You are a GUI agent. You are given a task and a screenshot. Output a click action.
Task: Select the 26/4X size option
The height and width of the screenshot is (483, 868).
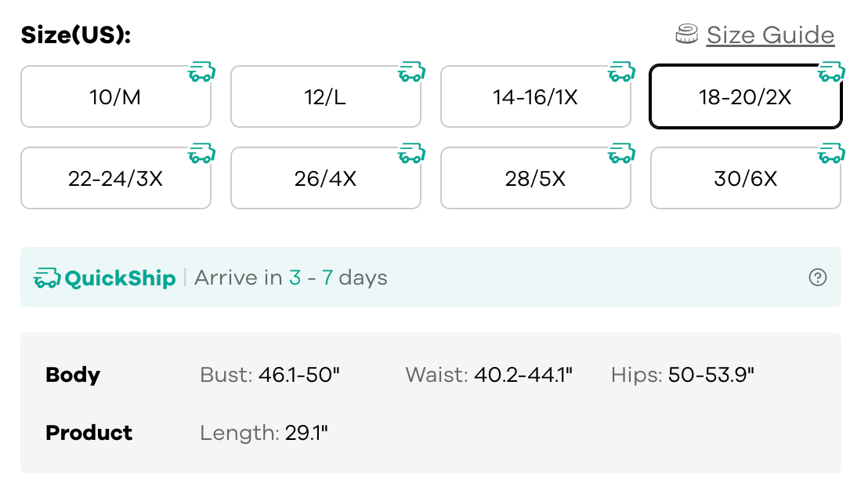tap(325, 179)
